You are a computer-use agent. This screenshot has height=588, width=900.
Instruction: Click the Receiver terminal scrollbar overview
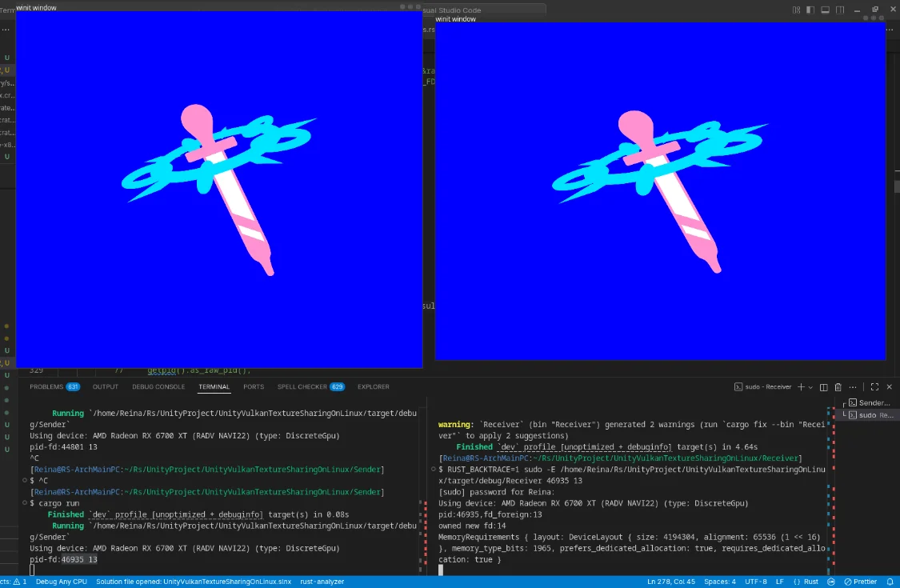pyautogui.click(x=830, y=491)
